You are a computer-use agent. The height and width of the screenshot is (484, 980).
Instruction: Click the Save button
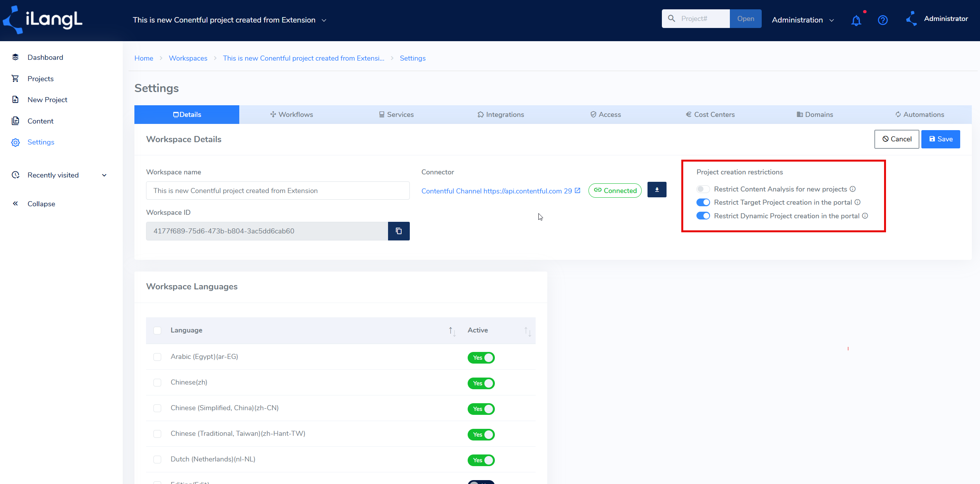[940, 139]
